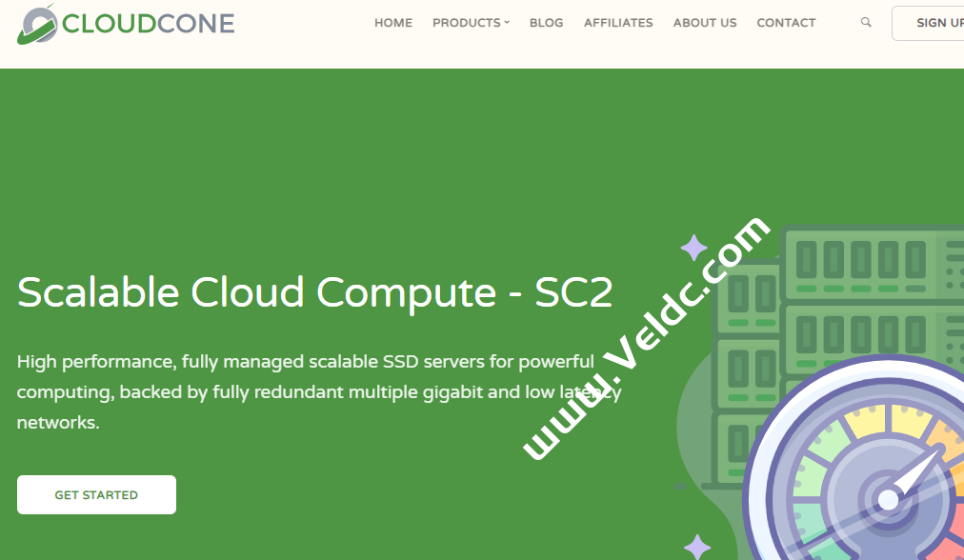Open the search magnifier icon
This screenshot has height=560, width=964.
(865, 22)
